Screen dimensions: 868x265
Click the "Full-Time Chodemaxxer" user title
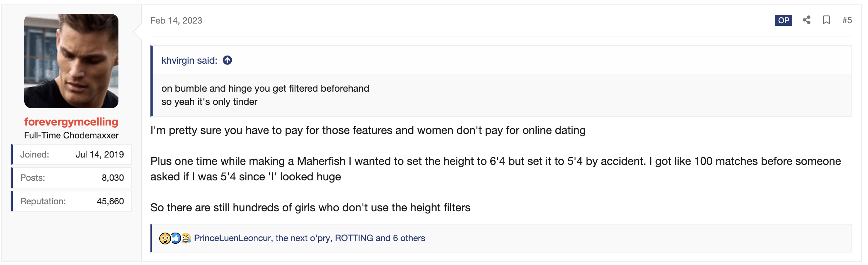tap(71, 135)
